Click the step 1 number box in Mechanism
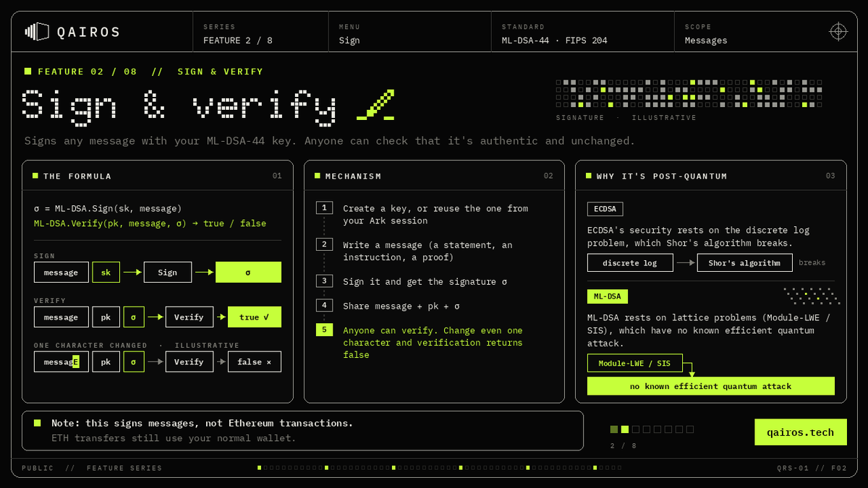Image resolution: width=868 pixels, height=488 pixels. pyautogui.click(x=325, y=208)
